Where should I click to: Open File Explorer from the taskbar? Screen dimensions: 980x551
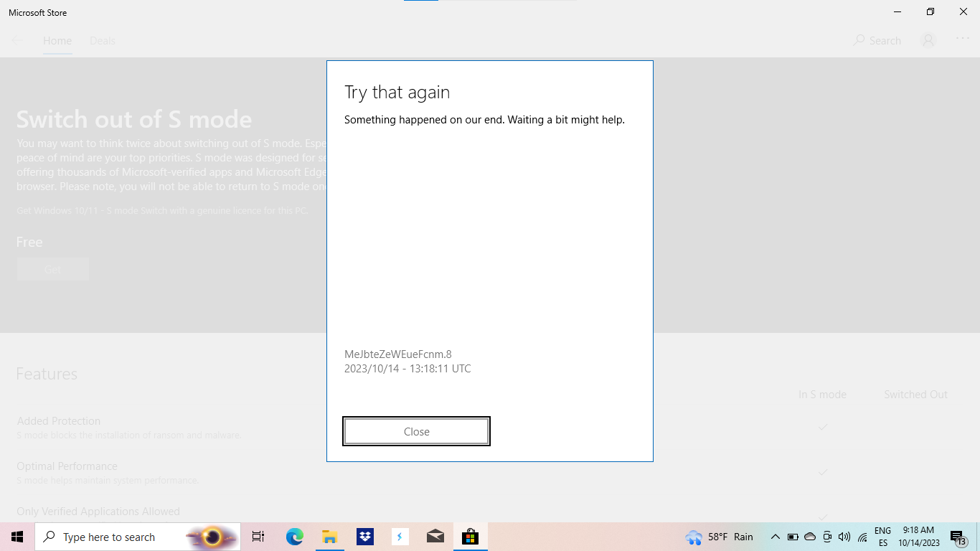[329, 537]
